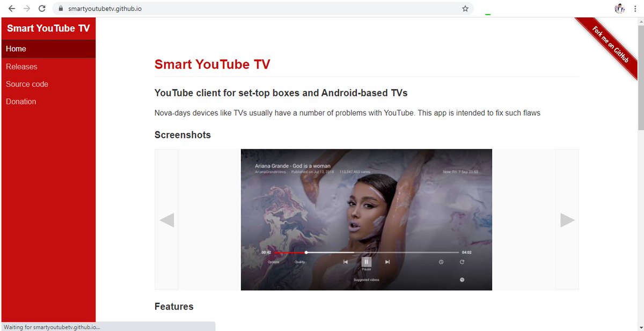Click the Options label in the screenshot
The image size is (644, 331).
click(x=274, y=262)
